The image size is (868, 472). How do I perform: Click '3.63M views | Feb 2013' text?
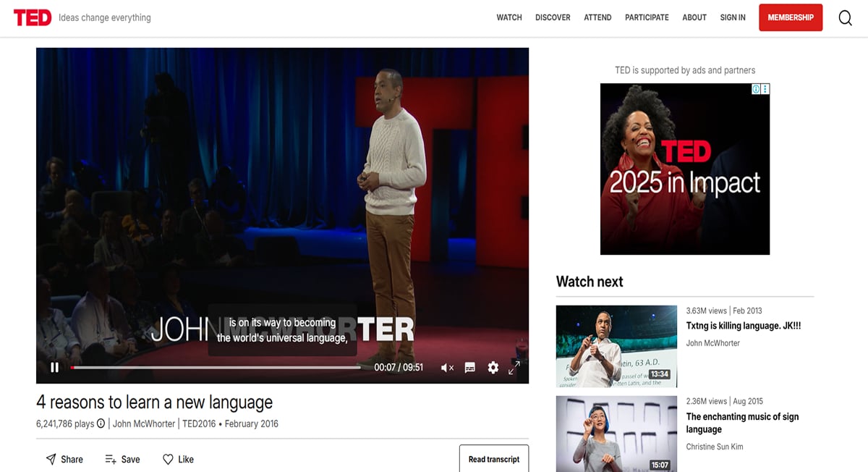tap(724, 311)
